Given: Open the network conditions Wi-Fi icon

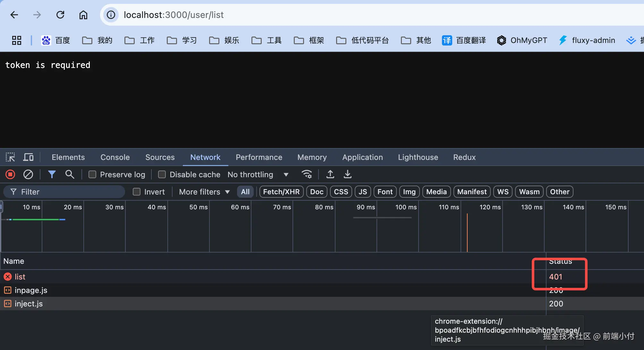Looking at the screenshot, I should 307,174.
